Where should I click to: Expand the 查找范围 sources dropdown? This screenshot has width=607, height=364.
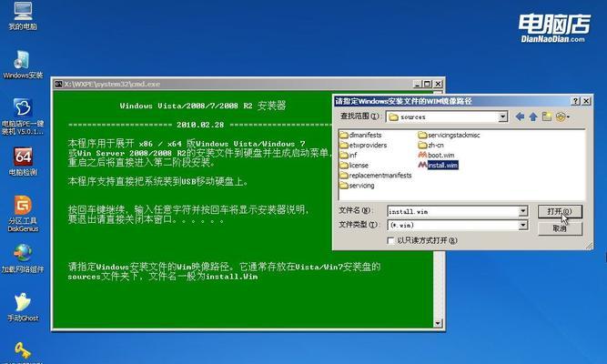click(x=502, y=116)
